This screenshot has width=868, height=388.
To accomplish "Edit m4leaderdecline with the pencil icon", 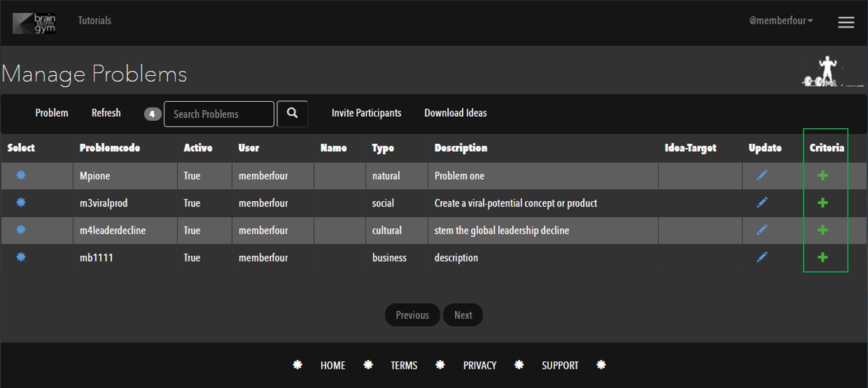I will (762, 229).
